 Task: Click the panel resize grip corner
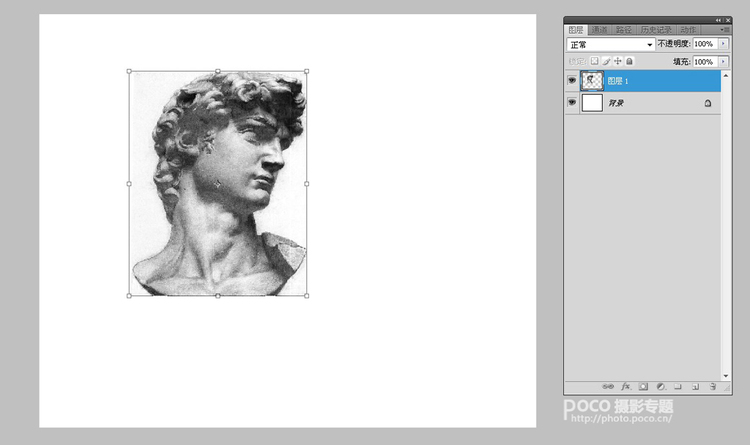728,388
